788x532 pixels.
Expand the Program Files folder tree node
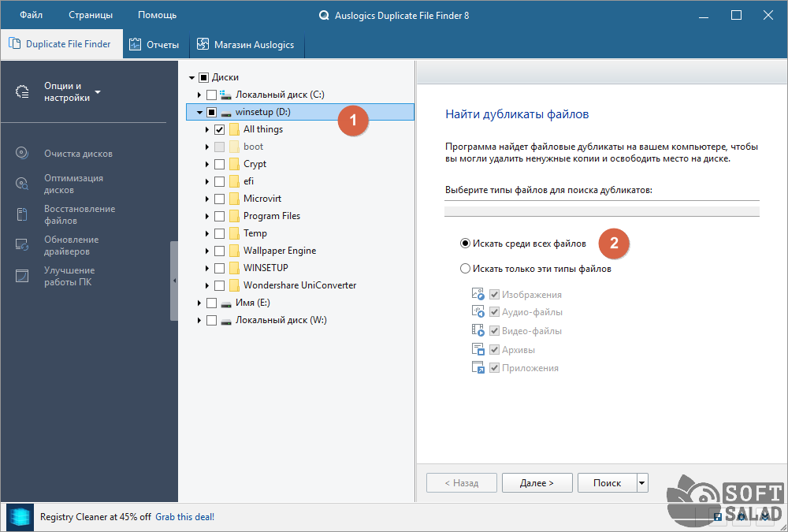coord(207,216)
